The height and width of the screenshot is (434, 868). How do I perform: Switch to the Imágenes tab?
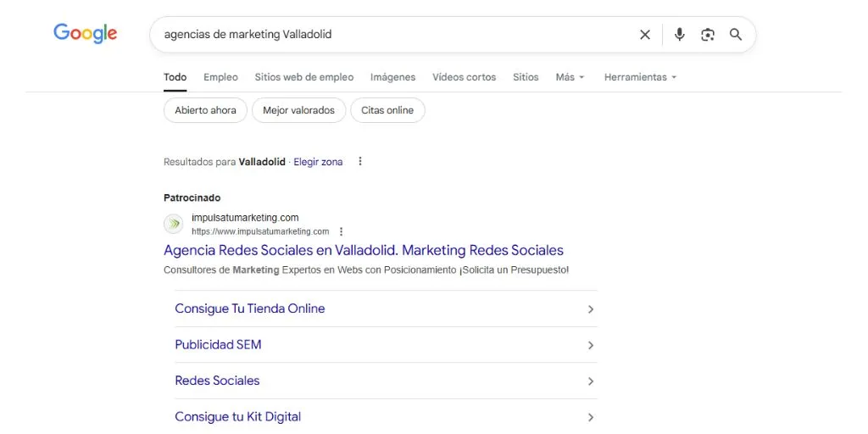[x=393, y=77]
